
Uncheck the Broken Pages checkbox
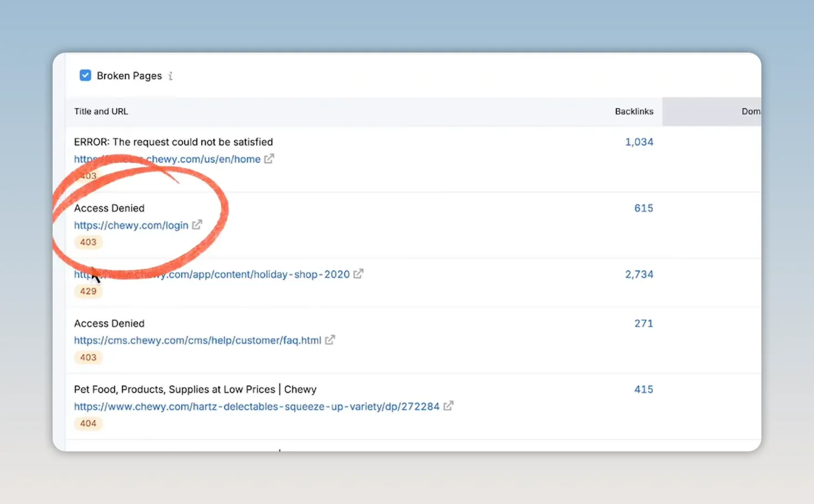click(85, 75)
